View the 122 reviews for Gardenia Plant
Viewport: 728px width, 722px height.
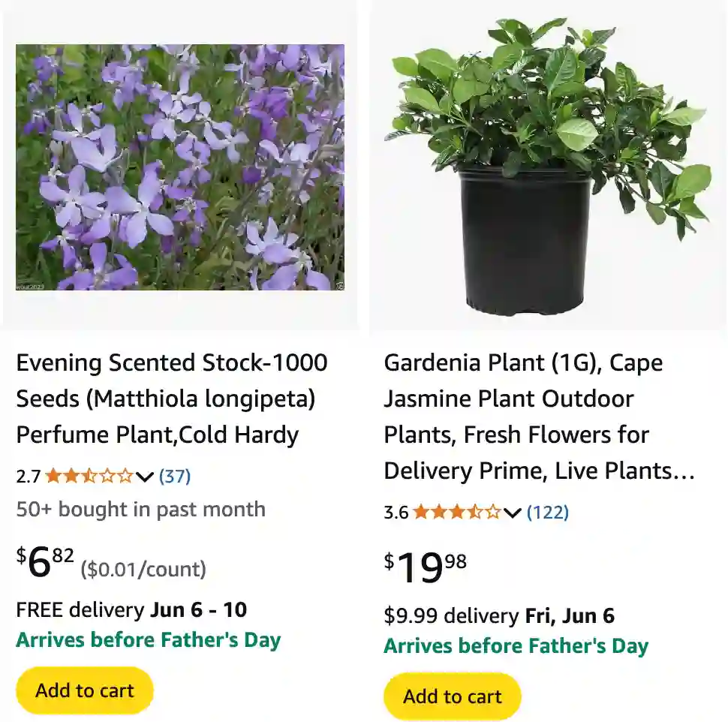tap(548, 513)
